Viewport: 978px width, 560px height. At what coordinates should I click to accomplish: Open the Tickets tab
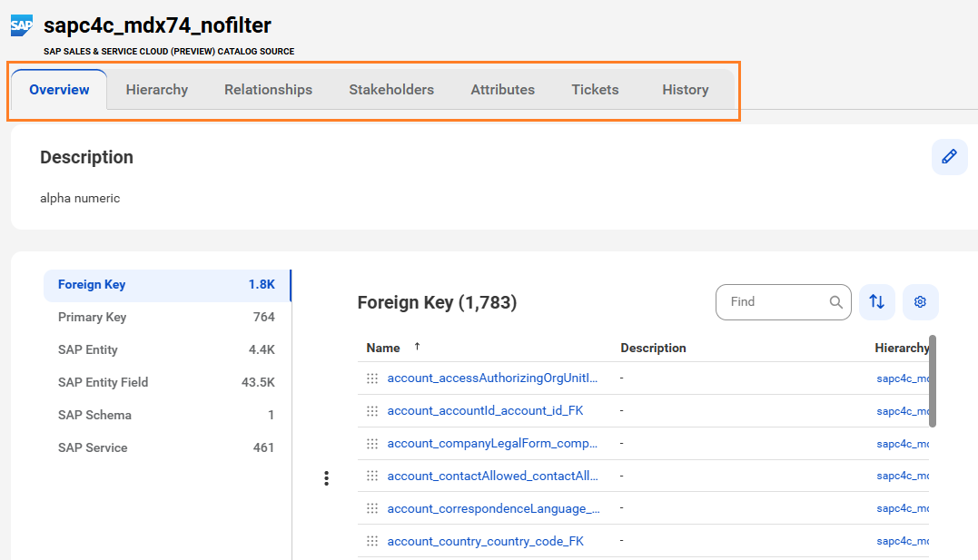[595, 90]
